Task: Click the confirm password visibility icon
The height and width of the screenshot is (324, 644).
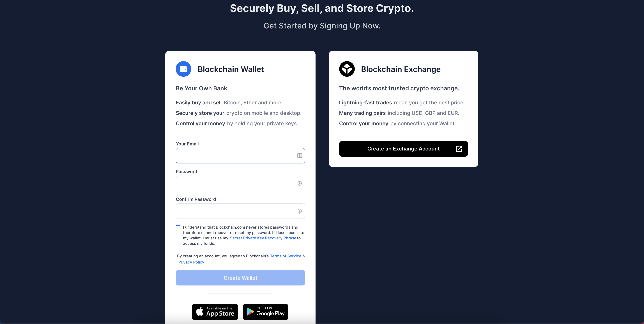Action: click(299, 211)
